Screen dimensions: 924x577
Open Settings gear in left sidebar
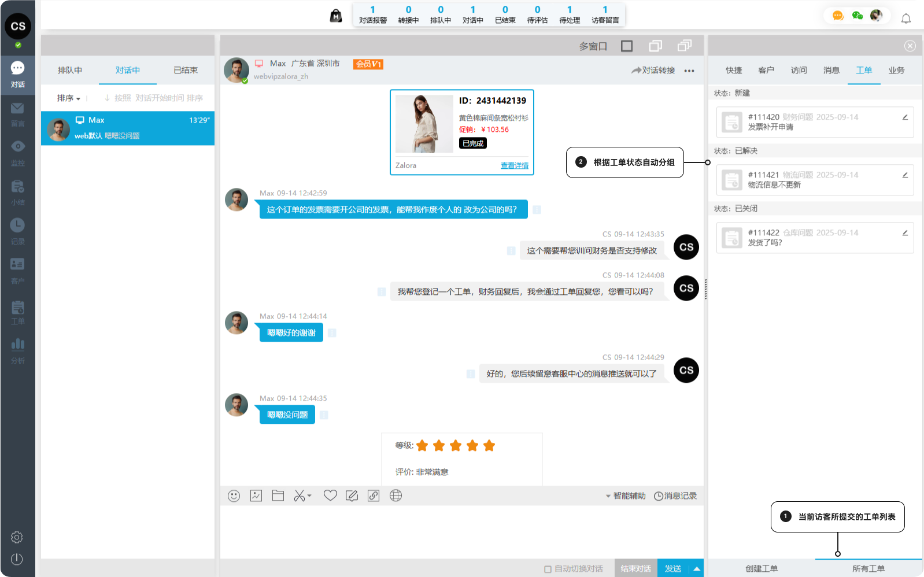click(x=17, y=537)
